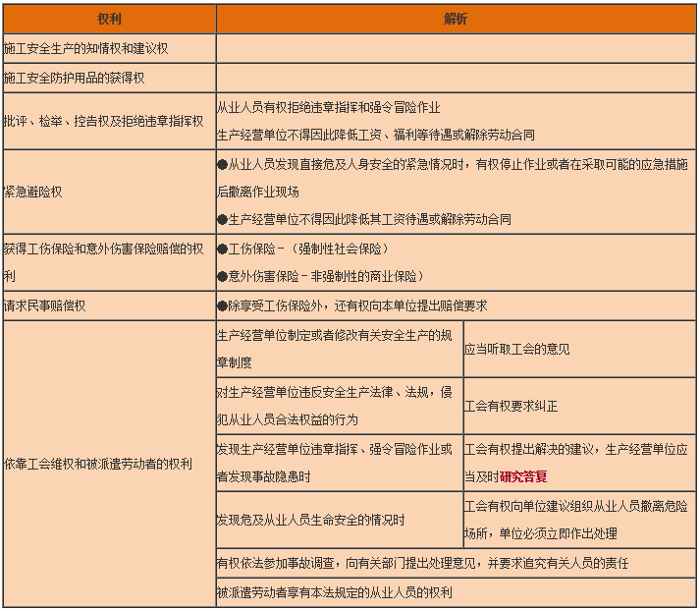Viewport: 700px width, 611px height.
Task: Click the 解析 column header
Action: [x=456, y=20]
